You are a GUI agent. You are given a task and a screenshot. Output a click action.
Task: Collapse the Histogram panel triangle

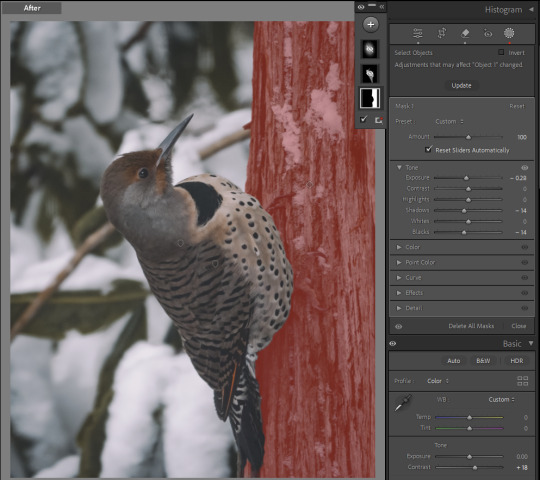click(531, 9)
